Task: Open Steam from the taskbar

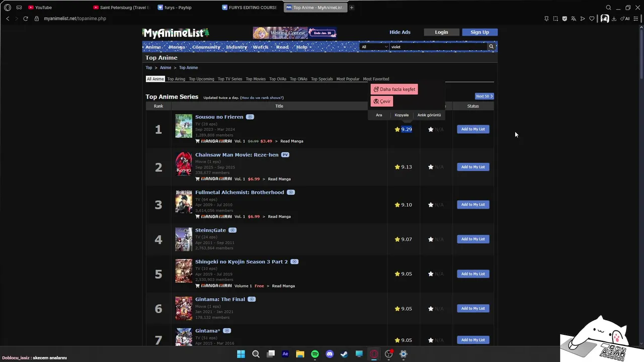Action: coord(344,354)
